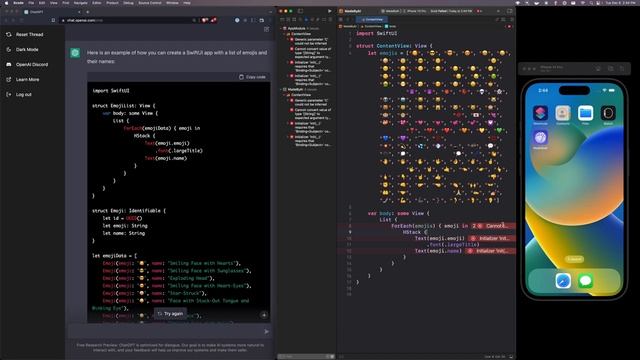Viewport: 640px width, 360px height.
Task: Open the Contacts app in the simulator
Action: coord(563,113)
